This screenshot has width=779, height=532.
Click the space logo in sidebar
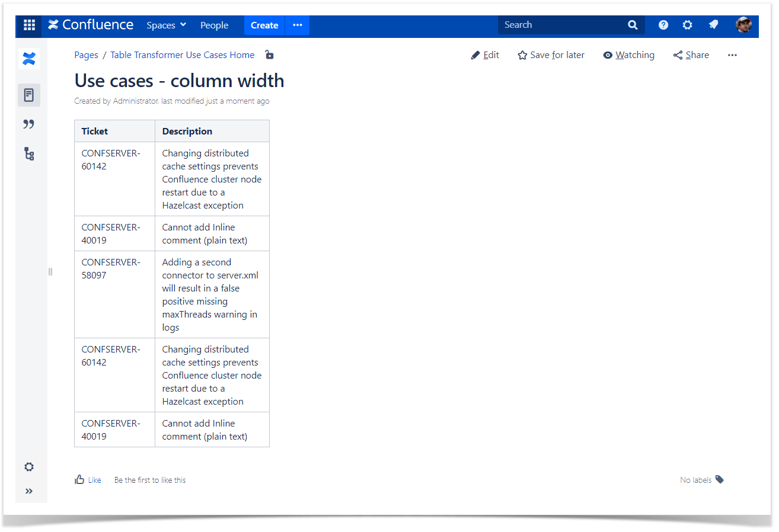pos(29,59)
